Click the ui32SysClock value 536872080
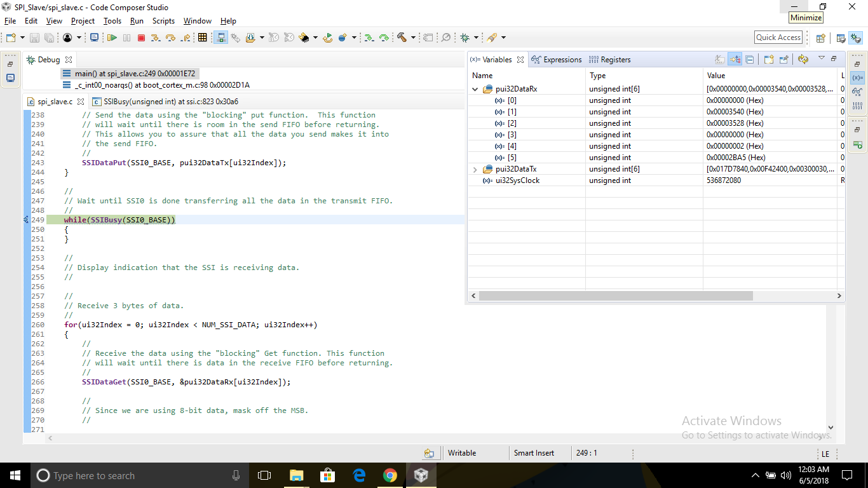 point(724,180)
